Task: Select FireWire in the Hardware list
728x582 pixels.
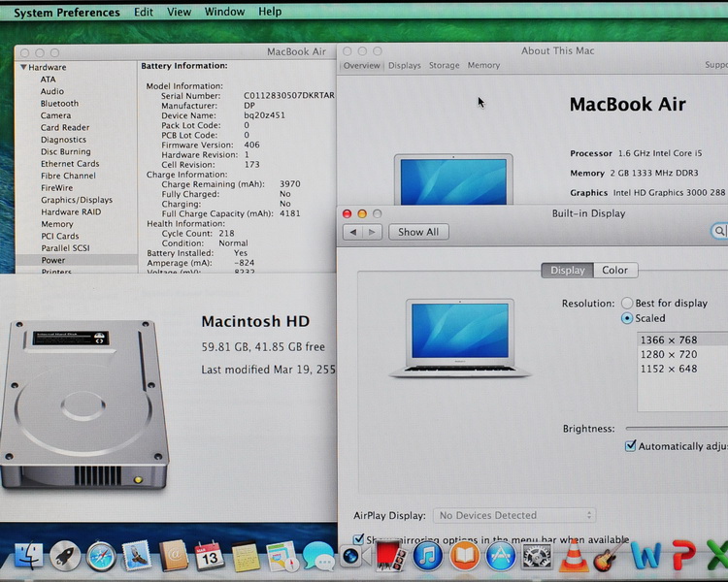Action: (x=56, y=188)
